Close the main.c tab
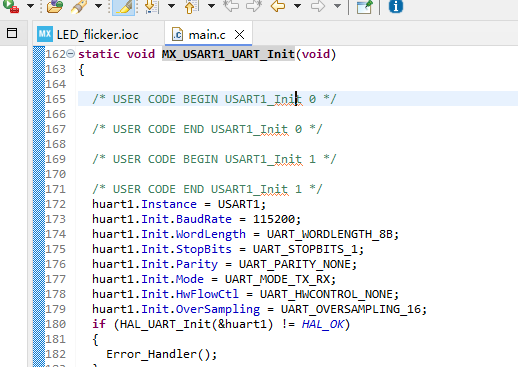Screen dimensions: 518x367 [239, 34]
